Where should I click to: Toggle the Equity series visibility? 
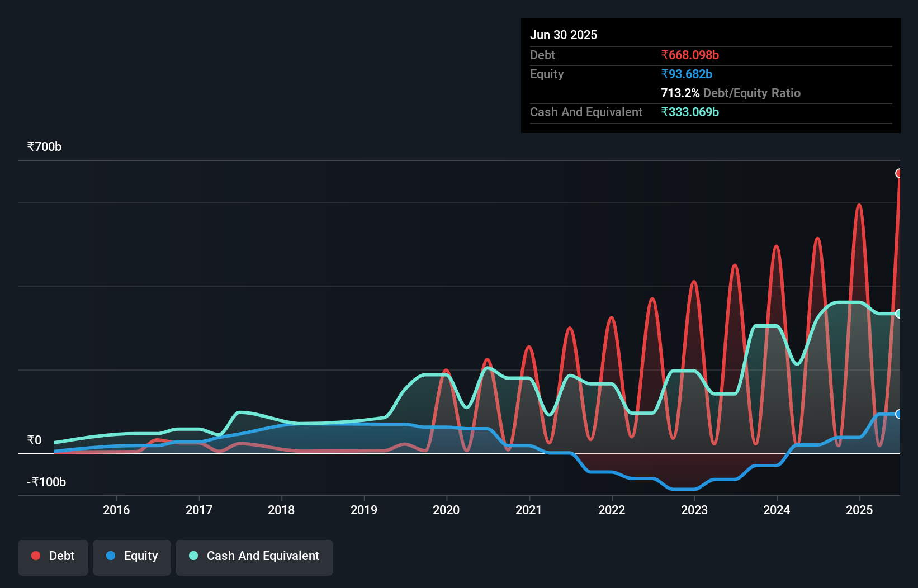(x=131, y=557)
